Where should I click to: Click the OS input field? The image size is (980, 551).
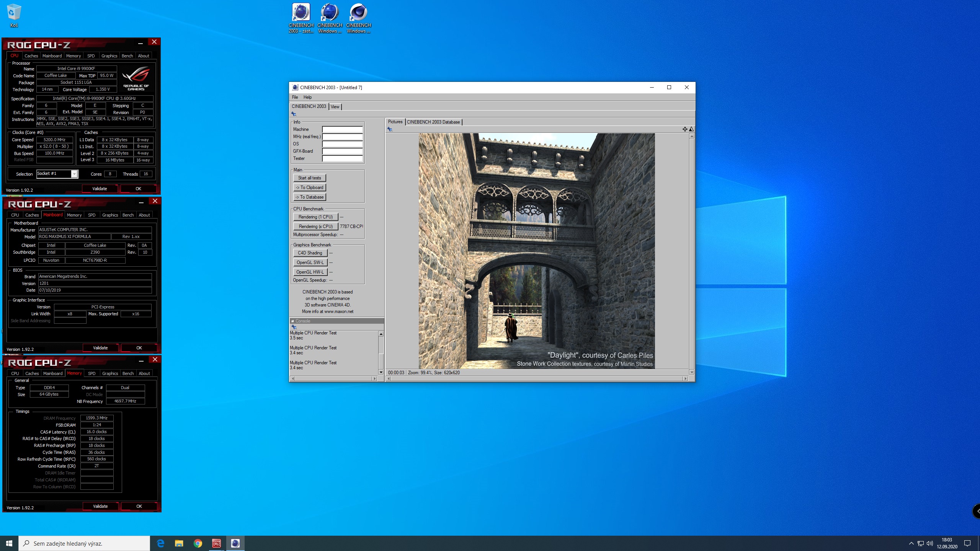(342, 144)
